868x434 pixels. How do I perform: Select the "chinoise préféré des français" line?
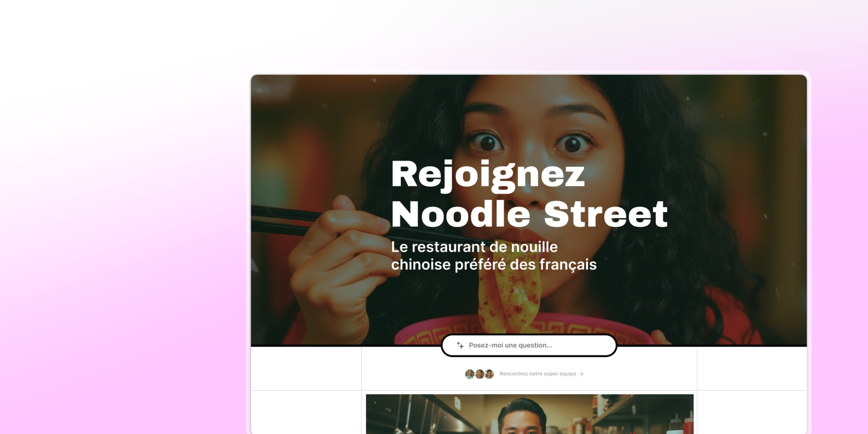(494, 265)
